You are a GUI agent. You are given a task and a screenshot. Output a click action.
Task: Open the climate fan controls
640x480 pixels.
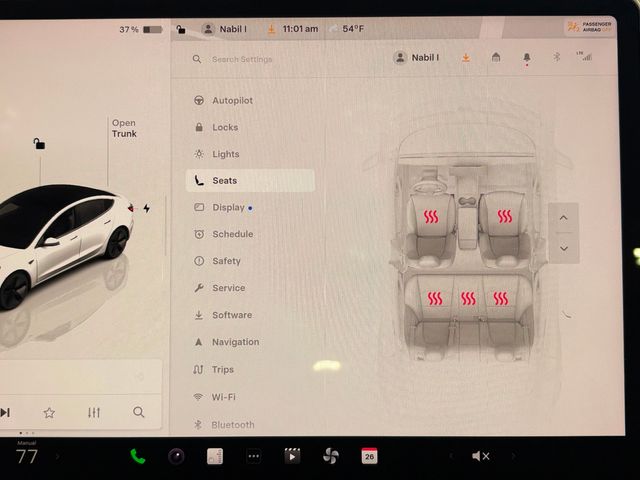coord(331,456)
